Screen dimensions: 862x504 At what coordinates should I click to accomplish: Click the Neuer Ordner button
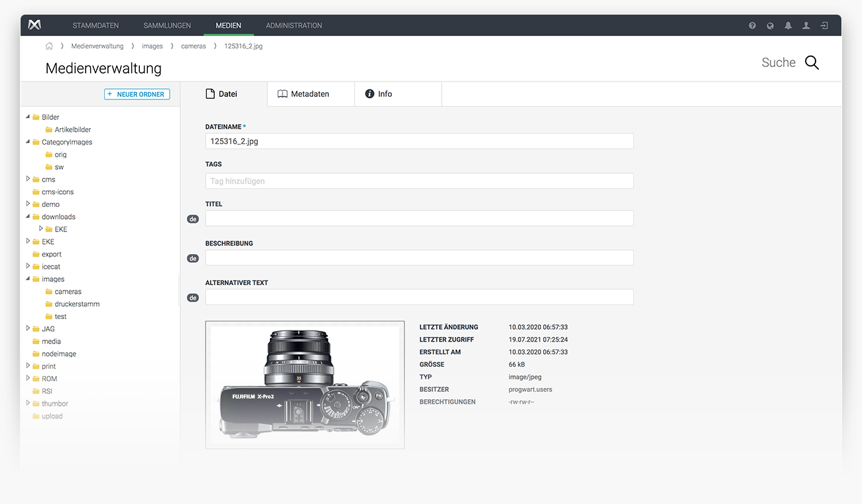click(137, 95)
